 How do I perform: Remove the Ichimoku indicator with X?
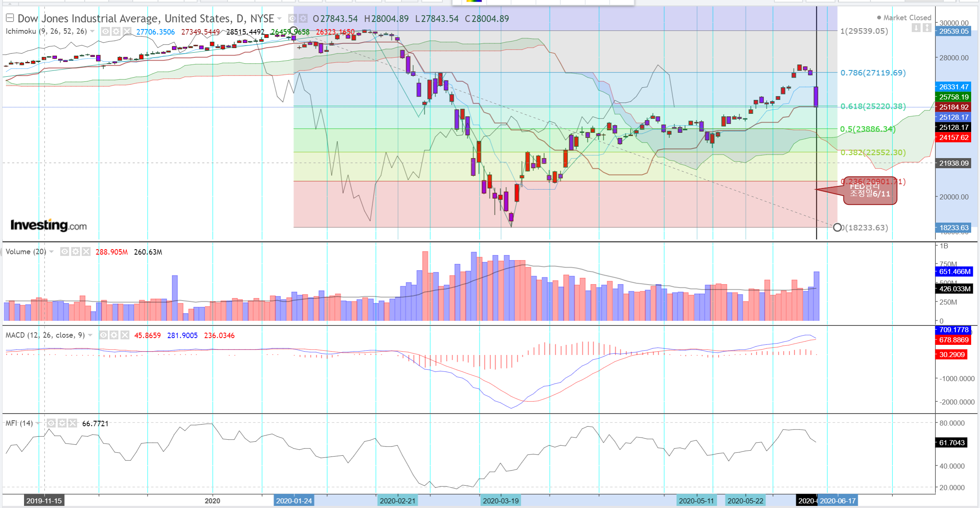(x=126, y=31)
